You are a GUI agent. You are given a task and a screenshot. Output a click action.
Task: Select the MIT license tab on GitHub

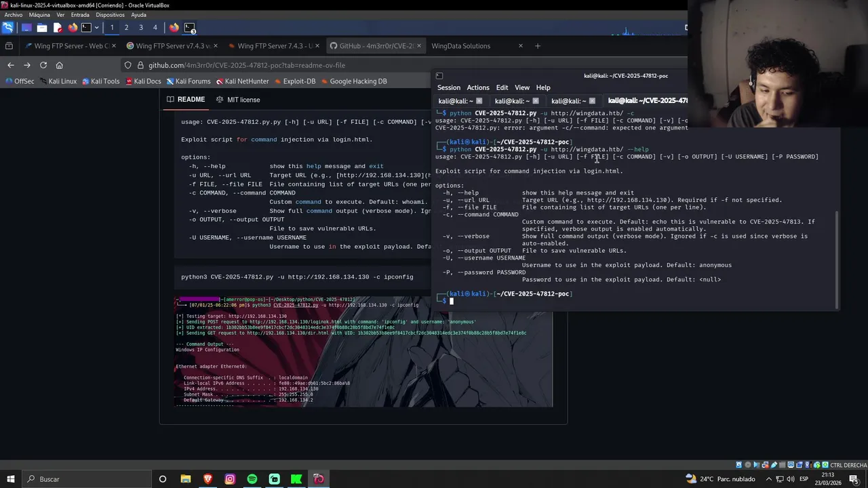click(x=238, y=100)
